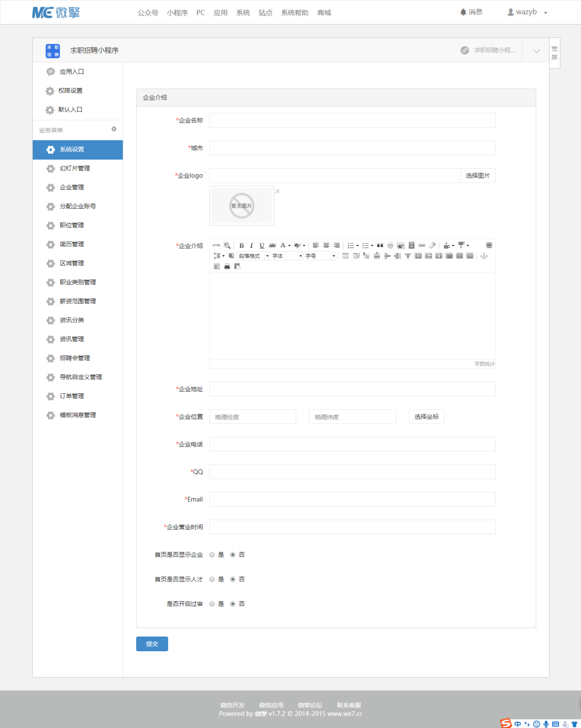
Task: Select 否 for 是否开启过审
Action: tap(232, 604)
